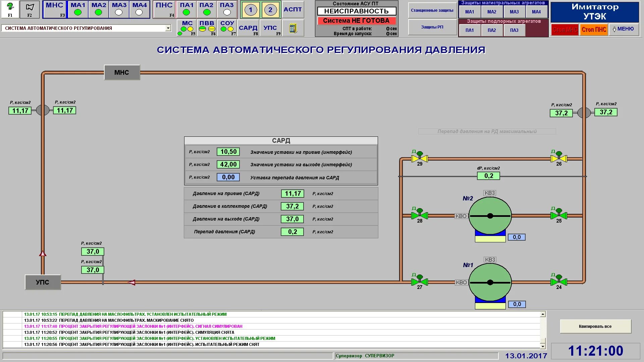Select valve 26 on the bypass line

pos(558,158)
